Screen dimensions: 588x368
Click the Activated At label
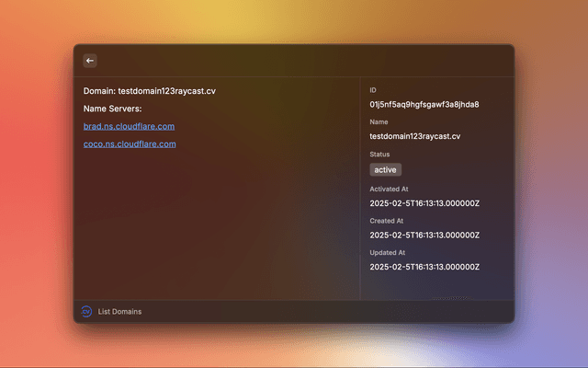389,189
